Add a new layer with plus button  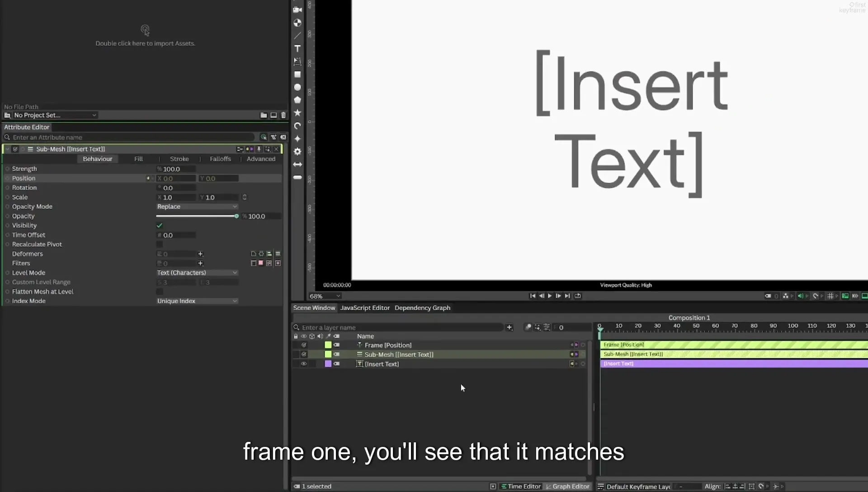click(509, 327)
